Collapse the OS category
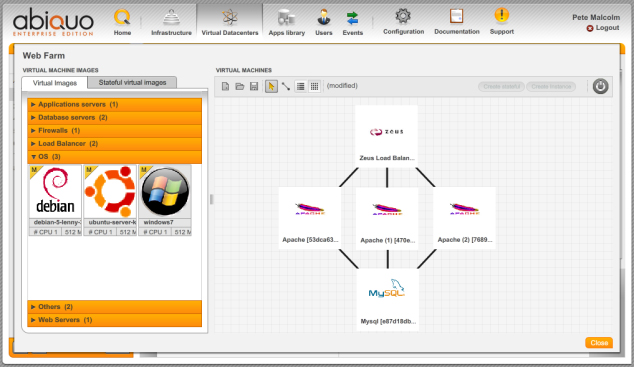634x367 pixels. click(114, 157)
